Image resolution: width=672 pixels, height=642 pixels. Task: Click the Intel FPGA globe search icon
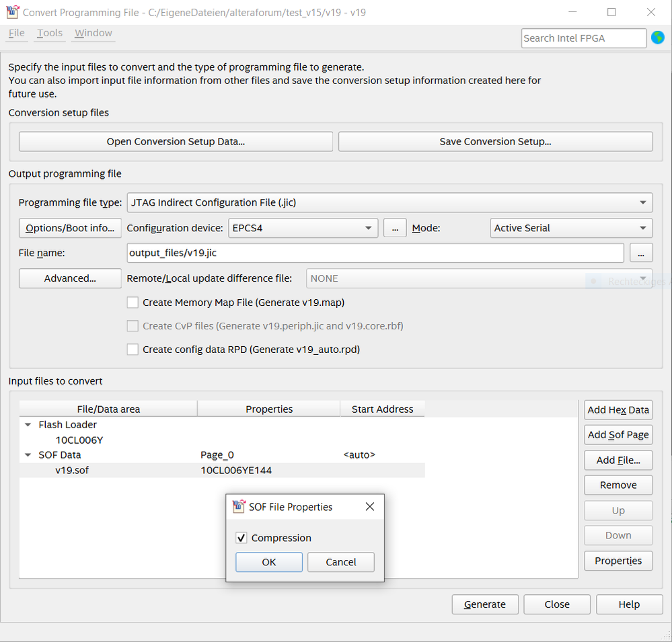click(x=657, y=38)
